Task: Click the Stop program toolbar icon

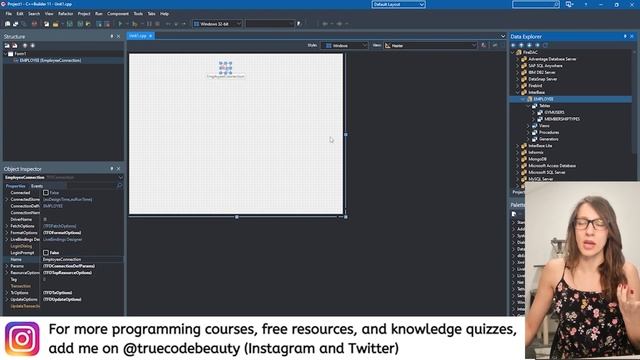Action: click(x=157, y=24)
